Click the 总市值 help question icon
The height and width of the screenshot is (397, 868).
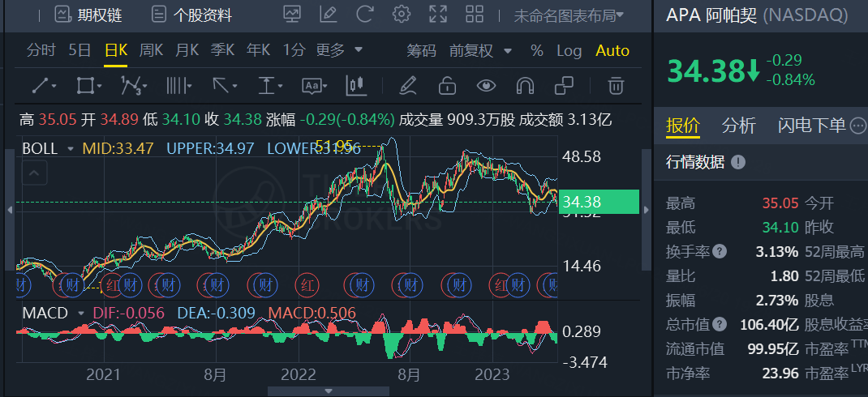(719, 325)
